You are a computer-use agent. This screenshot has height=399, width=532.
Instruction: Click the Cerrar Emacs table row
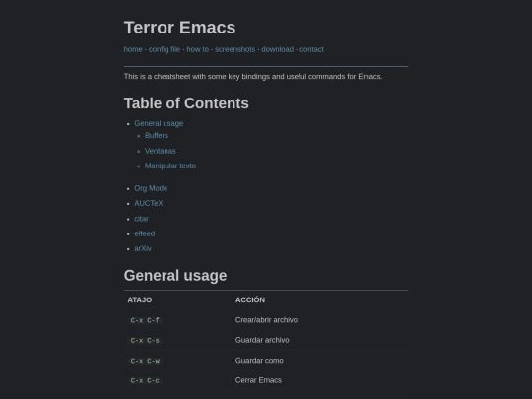[266, 380]
